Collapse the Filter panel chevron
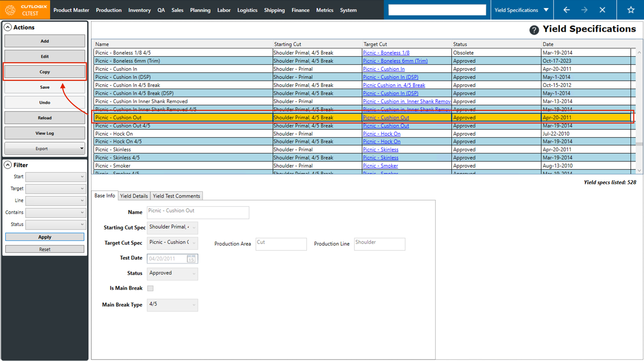The width and height of the screenshot is (644, 361). coord(8,165)
